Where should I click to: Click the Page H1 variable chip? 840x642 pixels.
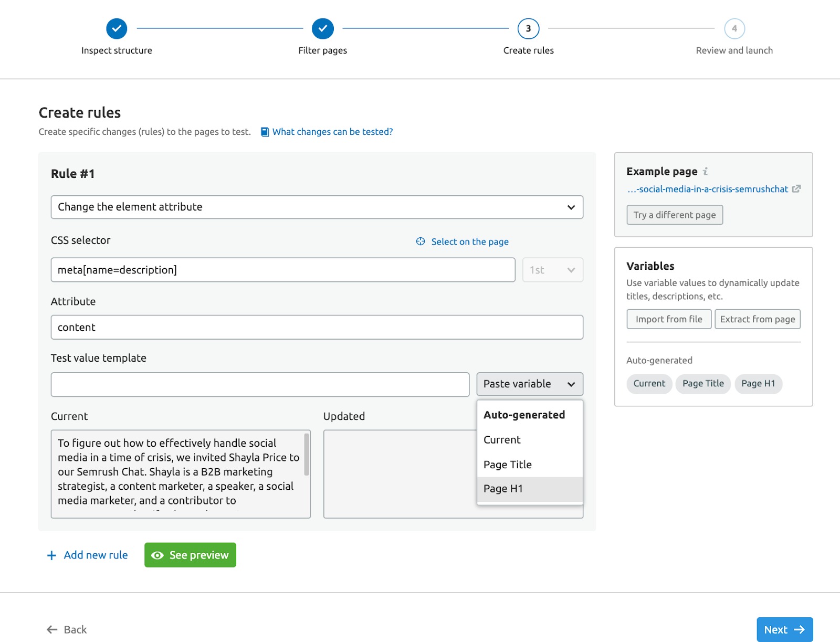[758, 384]
